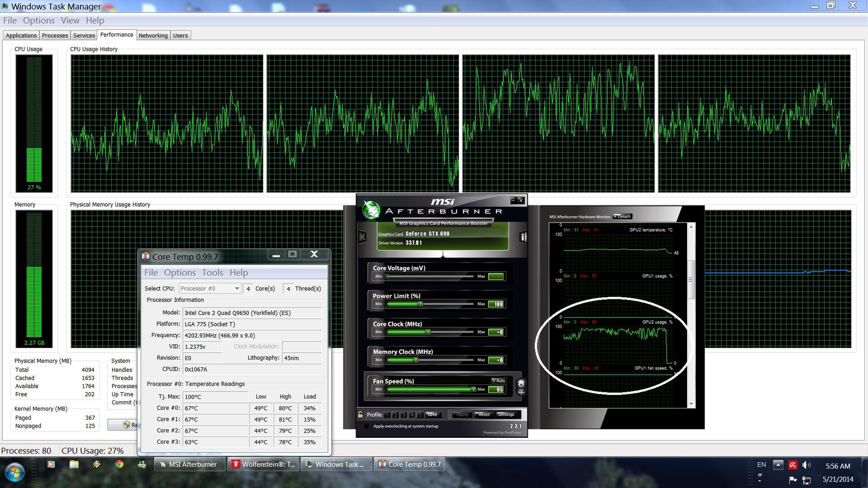Viewport: 868px width, 488px height.
Task: Open the network connection tray icon
Action: point(806,480)
